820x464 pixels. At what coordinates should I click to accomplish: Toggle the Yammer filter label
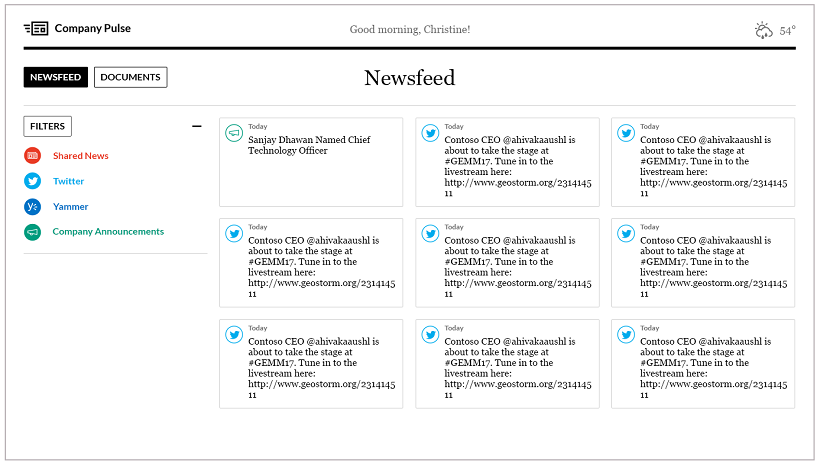(x=70, y=207)
